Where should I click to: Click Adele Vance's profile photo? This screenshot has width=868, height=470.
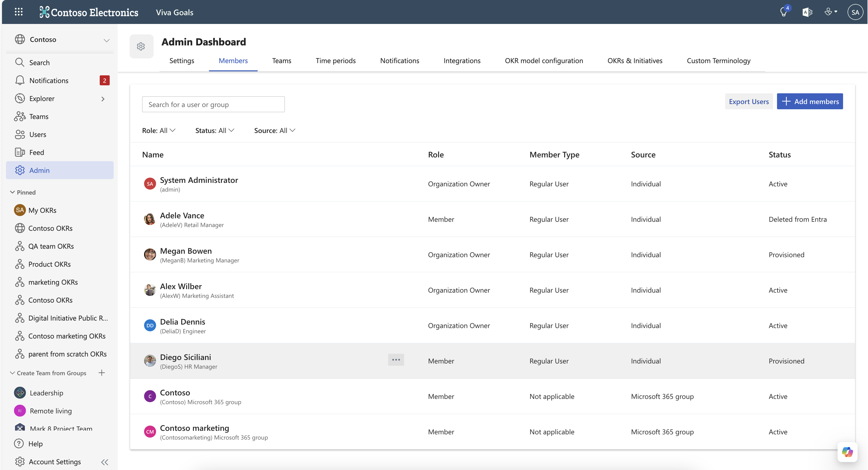[x=150, y=219]
